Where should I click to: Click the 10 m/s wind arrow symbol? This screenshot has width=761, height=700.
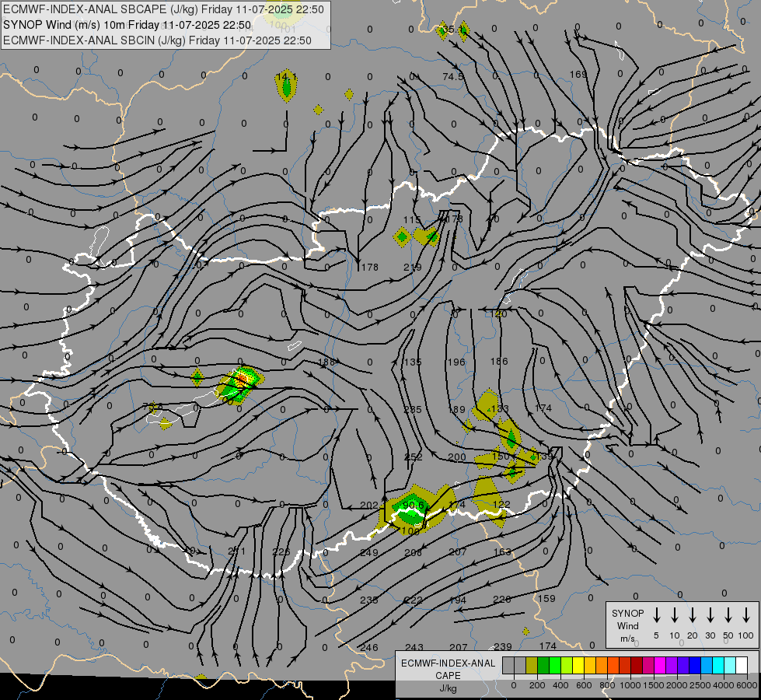[x=674, y=615]
